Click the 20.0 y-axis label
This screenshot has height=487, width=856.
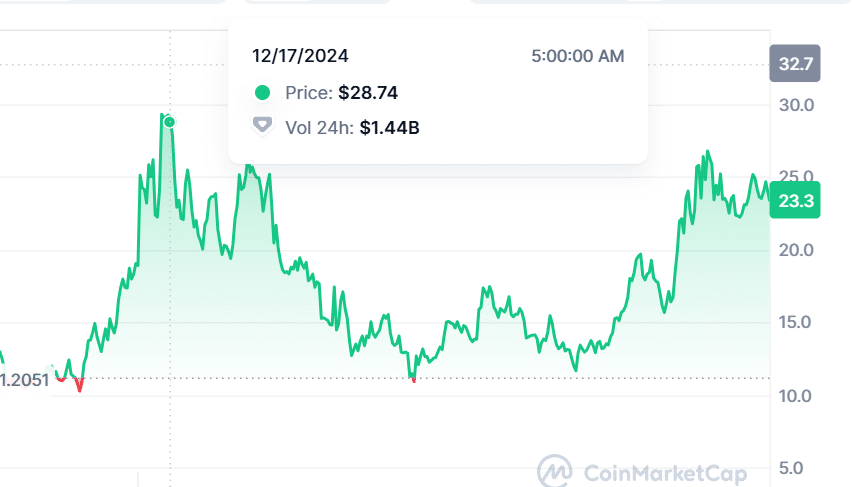(796, 250)
